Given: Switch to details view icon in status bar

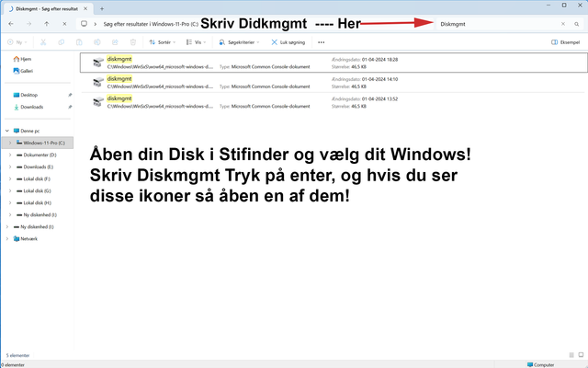Looking at the screenshot, I should [571, 355].
